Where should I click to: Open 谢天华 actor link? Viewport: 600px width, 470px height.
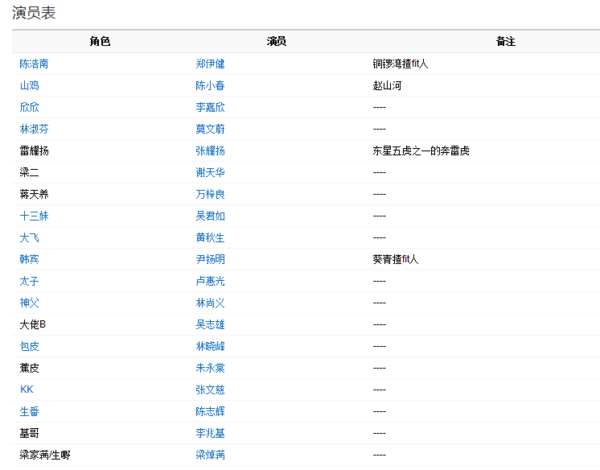[x=210, y=173]
